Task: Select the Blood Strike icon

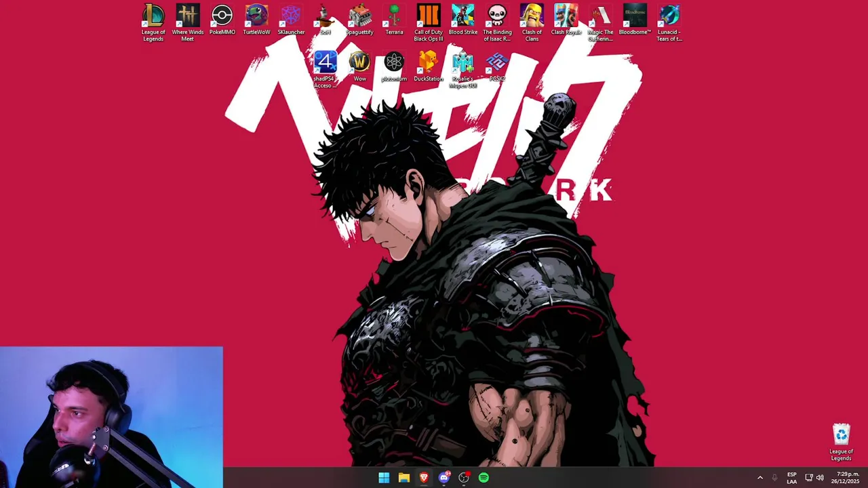Action: pyautogui.click(x=463, y=20)
